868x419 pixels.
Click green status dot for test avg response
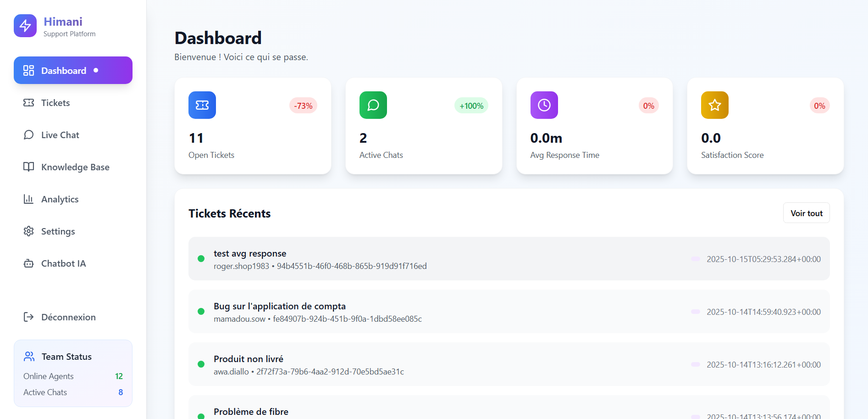(x=201, y=259)
